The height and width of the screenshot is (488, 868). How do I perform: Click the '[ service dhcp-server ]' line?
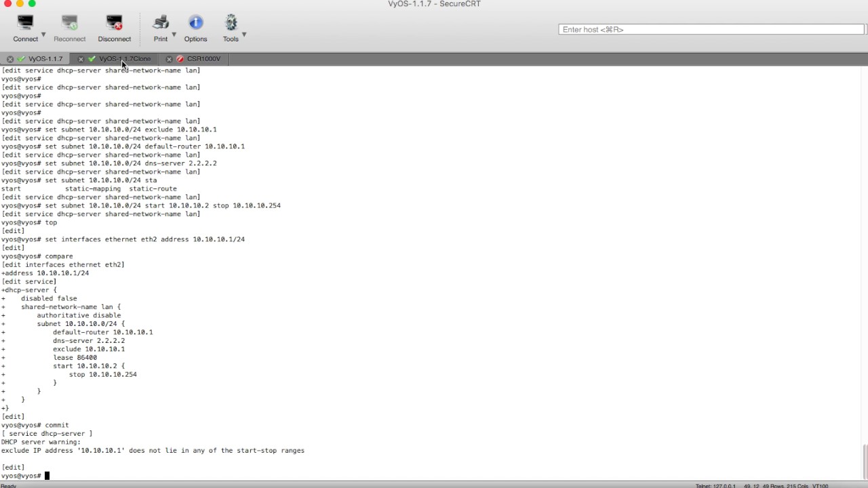[x=47, y=434]
